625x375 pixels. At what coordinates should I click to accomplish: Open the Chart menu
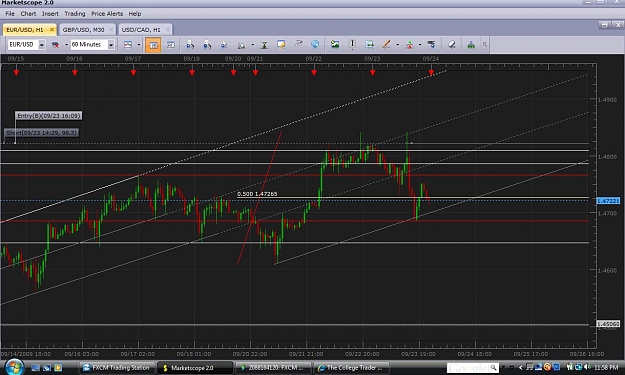pos(28,14)
